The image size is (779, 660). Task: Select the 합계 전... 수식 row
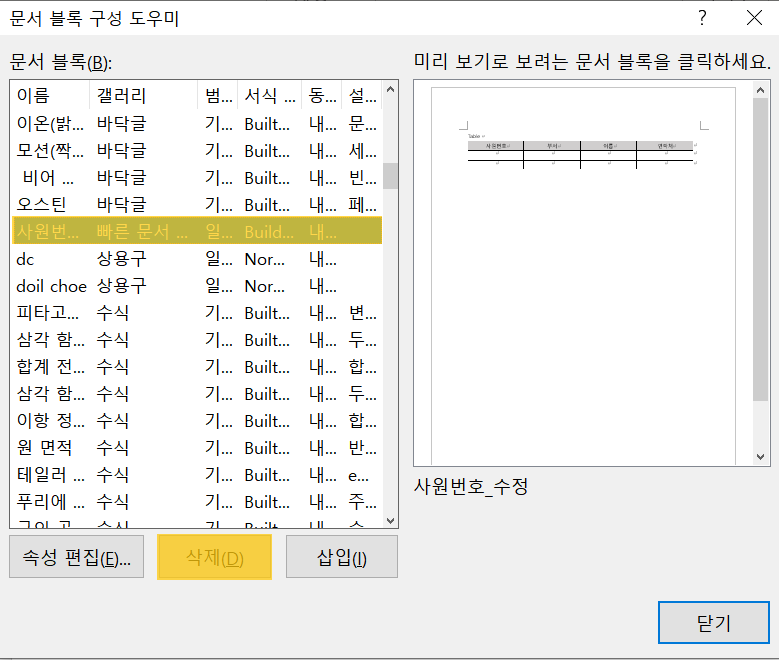pos(197,366)
